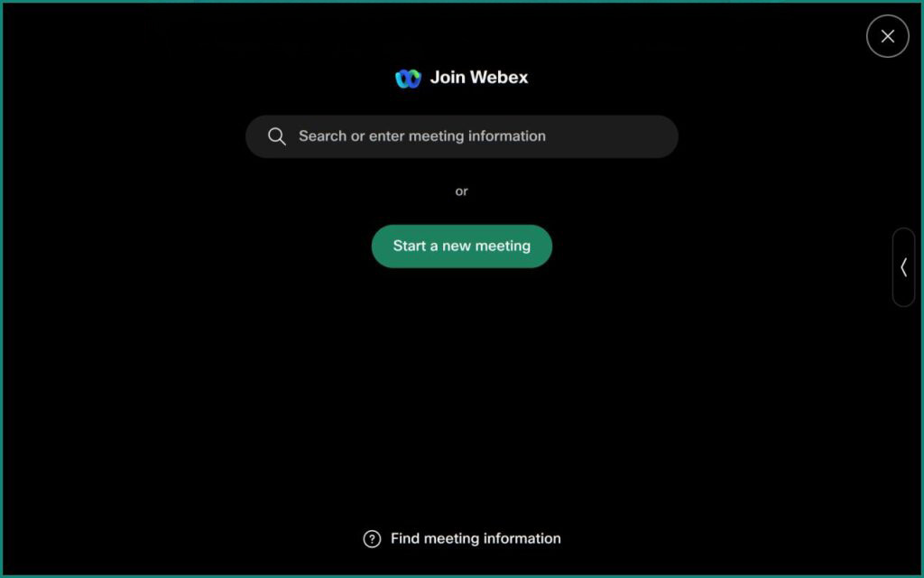Click the left-pointing arrow on the right edge
The image size is (924, 578).
903,267
